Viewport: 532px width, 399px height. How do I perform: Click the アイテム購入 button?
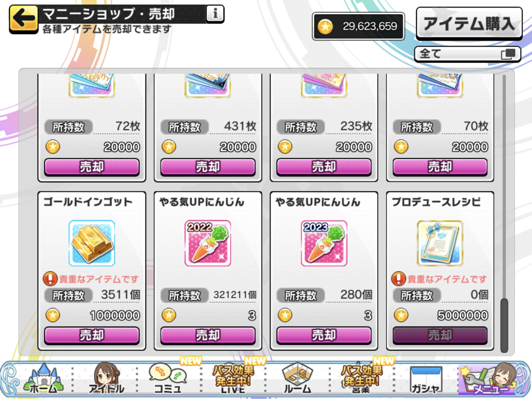(469, 23)
